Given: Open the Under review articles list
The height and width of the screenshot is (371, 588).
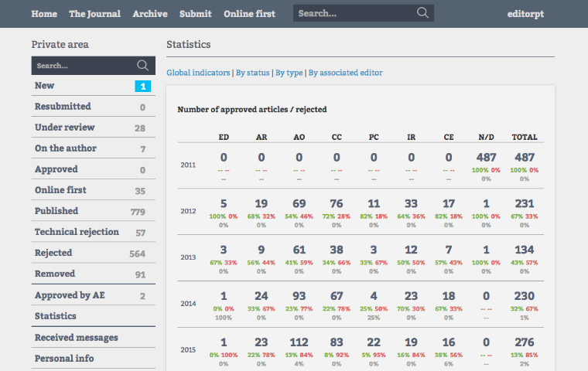Looking at the screenshot, I should [65, 128].
